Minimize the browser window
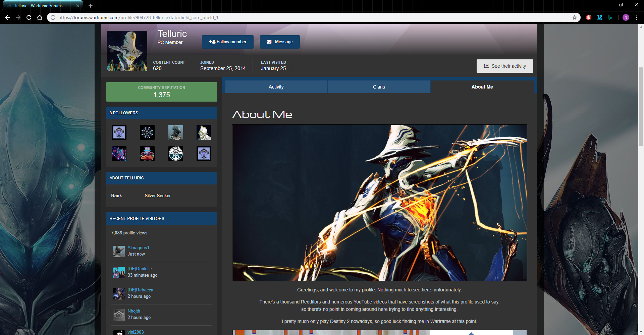This screenshot has height=335, width=644. coord(605,5)
